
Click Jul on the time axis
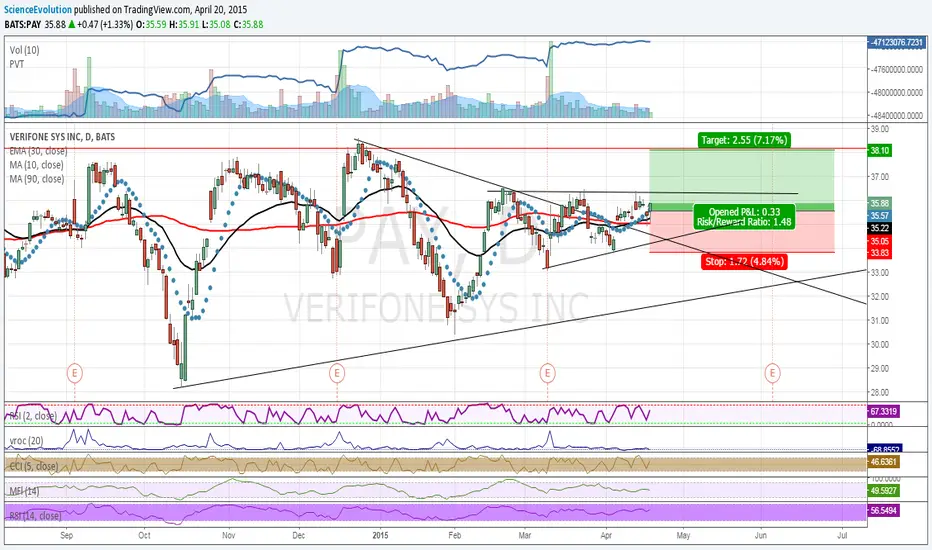pyautogui.click(x=842, y=535)
